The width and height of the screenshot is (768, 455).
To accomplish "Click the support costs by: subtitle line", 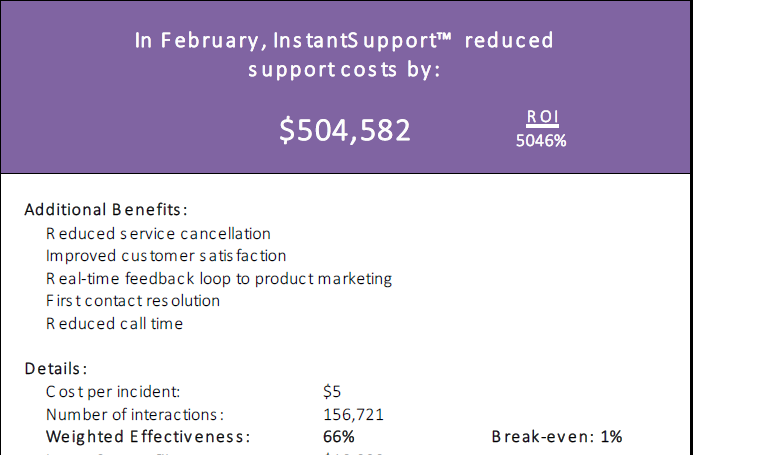I will 344,70.
